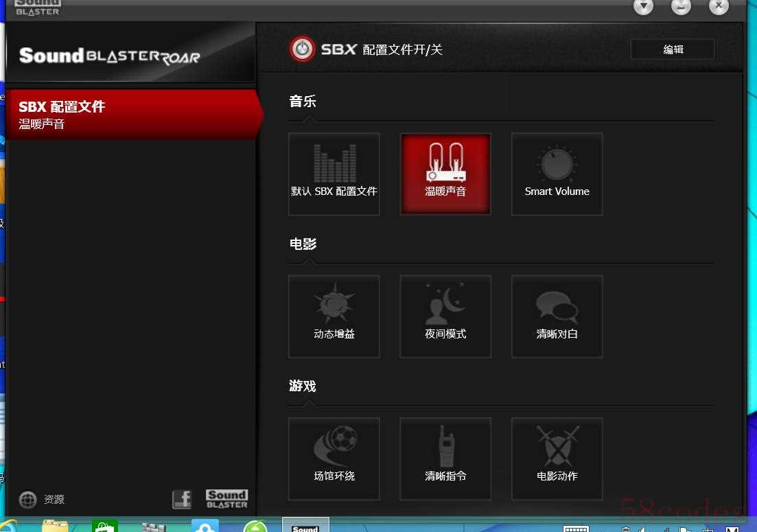Enable the 夜间模式 night mode profile

coord(445,316)
